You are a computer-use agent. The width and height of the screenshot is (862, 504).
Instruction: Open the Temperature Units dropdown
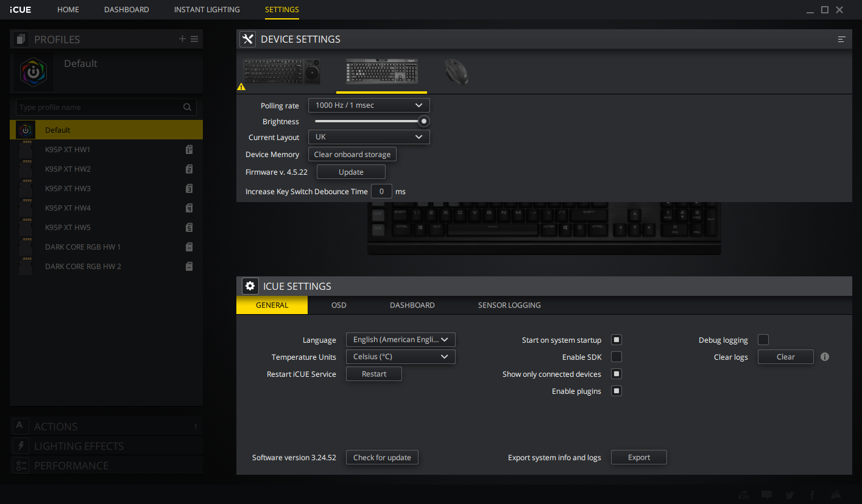click(400, 357)
